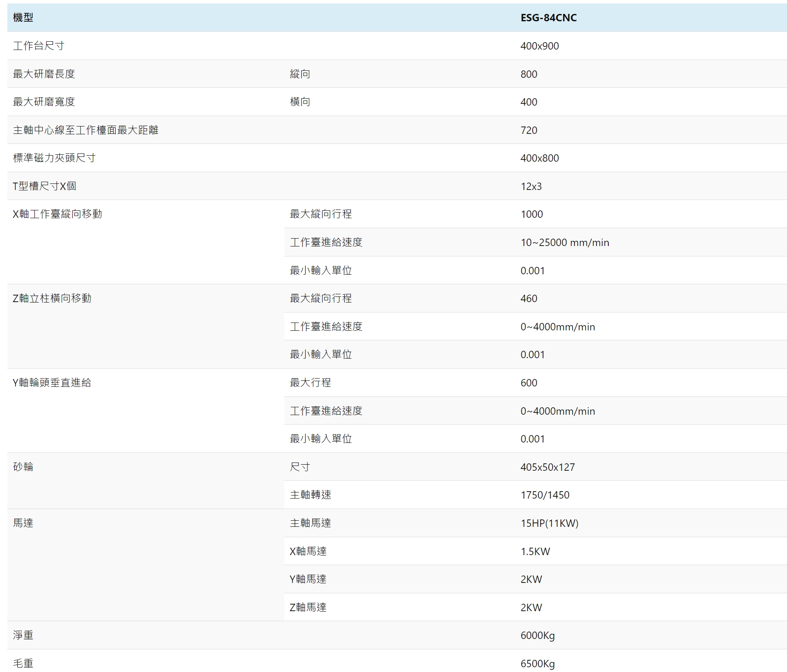Select the Y軸輪頭垂直進給 label
The image size is (787, 672).
click(52, 383)
